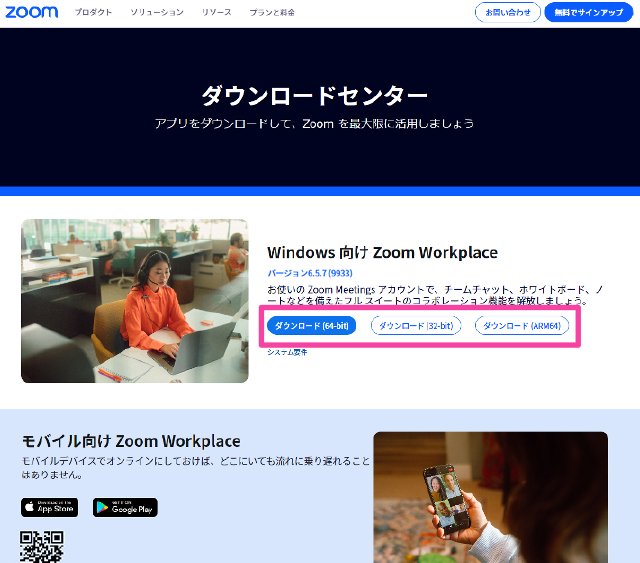The image size is (640, 563).
Task: Download the 64-bit Windows installer
Action: tap(311, 326)
